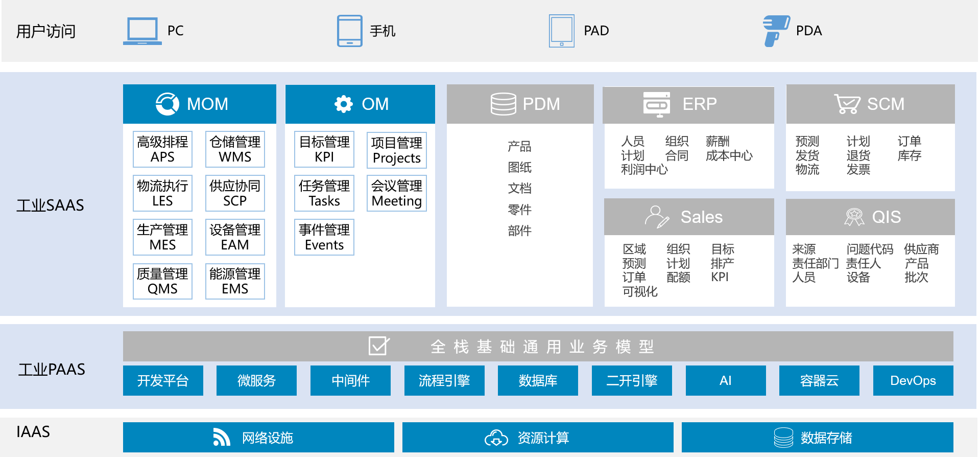Image resolution: width=980 pixels, height=457 pixels.
Task: Open the 项目管理 Projects box
Action: point(396,150)
